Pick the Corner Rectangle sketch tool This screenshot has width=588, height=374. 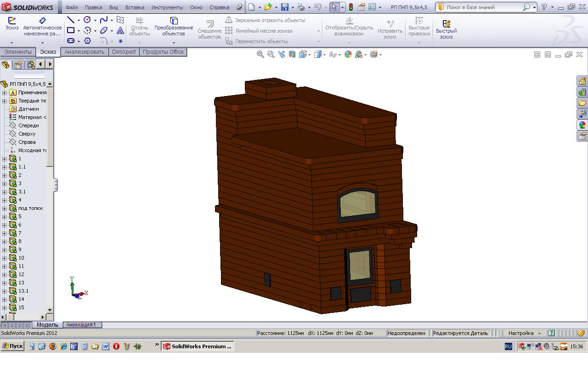coord(71,31)
